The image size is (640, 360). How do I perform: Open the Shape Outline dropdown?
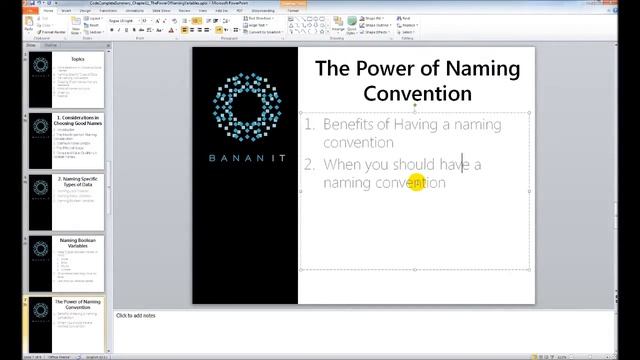pos(376,25)
